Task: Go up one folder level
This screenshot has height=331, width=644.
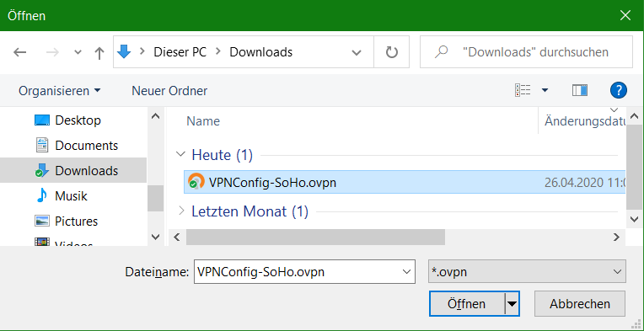Action: pyautogui.click(x=99, y=52)
